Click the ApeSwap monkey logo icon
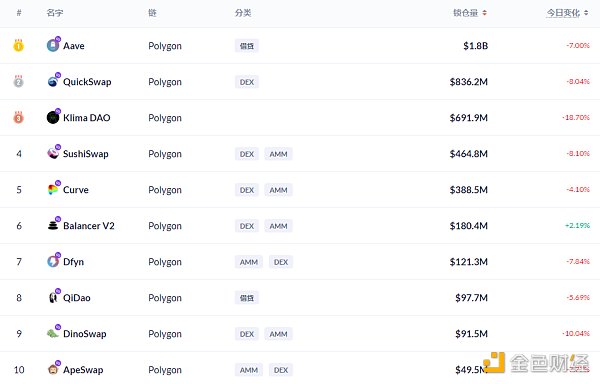600x384 pixels. point(53,369)
